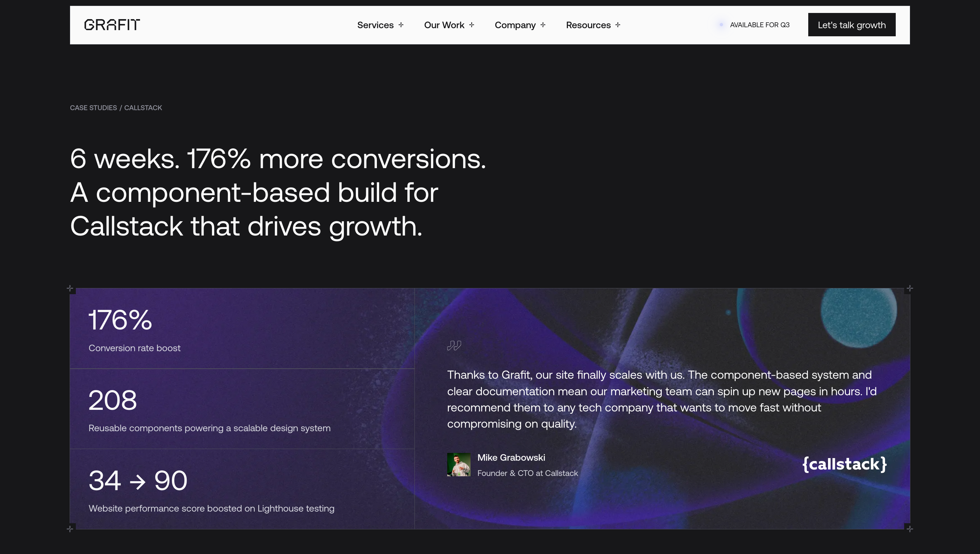Click the {callstack} logo
This screenshot has height=554, width=980.
point(844,464)
